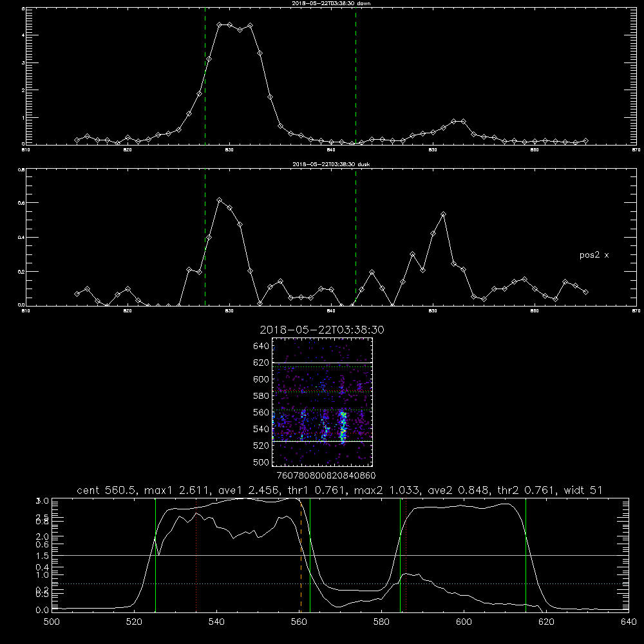Screen dimensions: 644x644
Task: Click the solid horizontal line at 1.5 in profile plot
Action: tap(340, 555)
